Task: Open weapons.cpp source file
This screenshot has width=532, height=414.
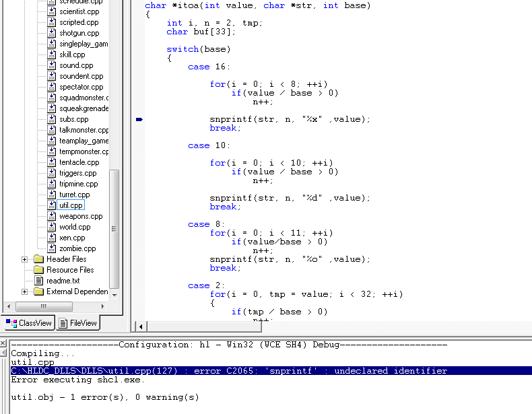Action: tap(81, 216)
